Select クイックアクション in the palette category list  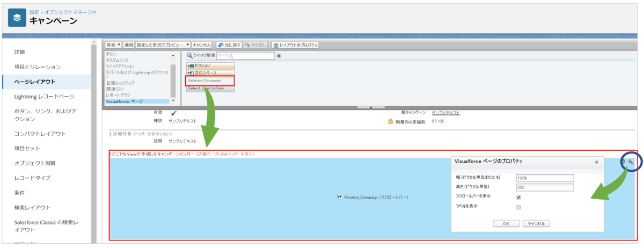click(119, 66)
